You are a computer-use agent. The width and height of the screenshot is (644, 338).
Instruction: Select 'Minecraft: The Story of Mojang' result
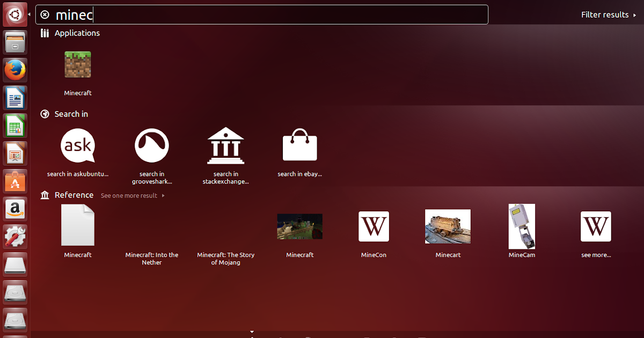[x=226, y=259]
